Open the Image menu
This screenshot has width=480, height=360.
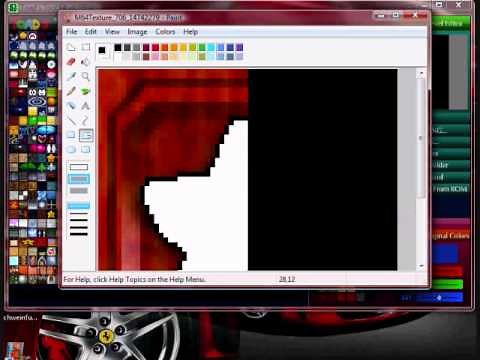coord(137,32)
